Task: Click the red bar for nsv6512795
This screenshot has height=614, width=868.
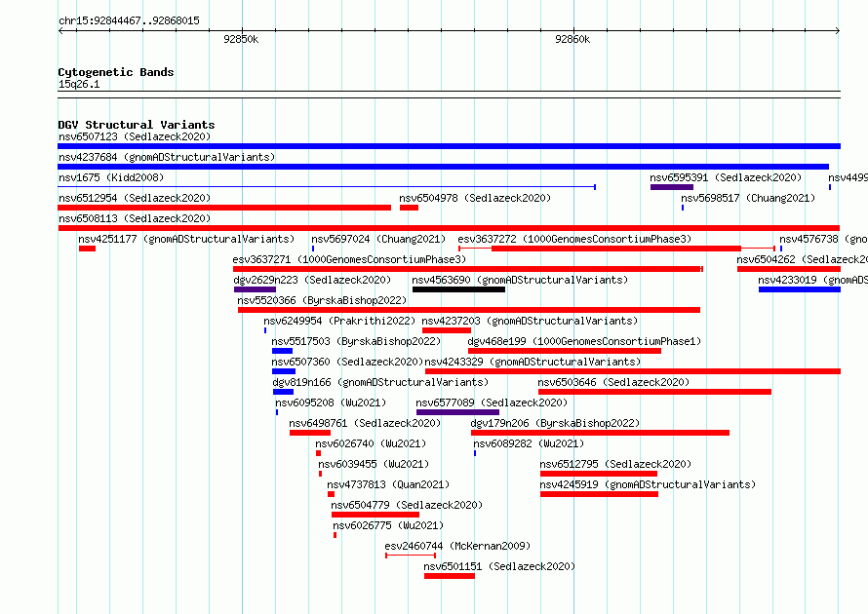Action: click(599, 474)
